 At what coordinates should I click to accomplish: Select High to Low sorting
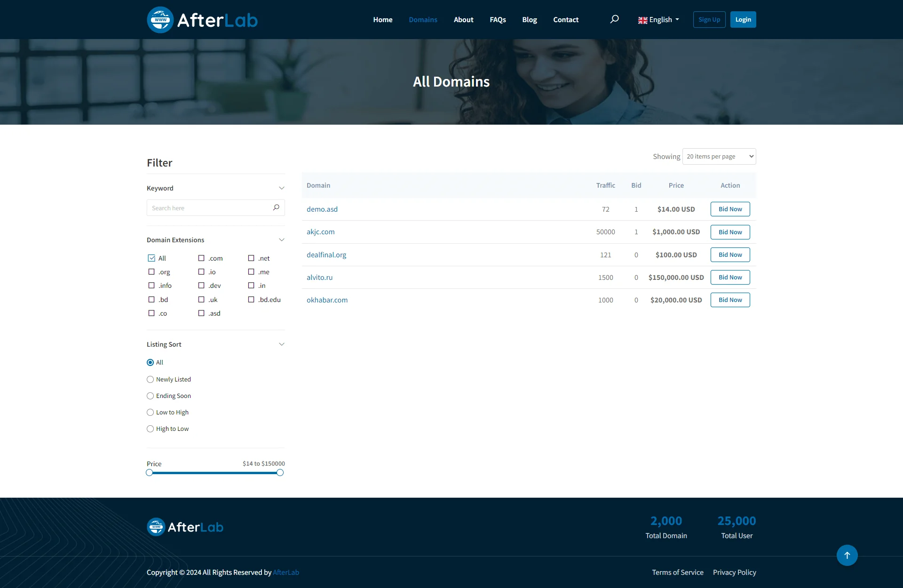pyautogui.click(x=150, y=429)
